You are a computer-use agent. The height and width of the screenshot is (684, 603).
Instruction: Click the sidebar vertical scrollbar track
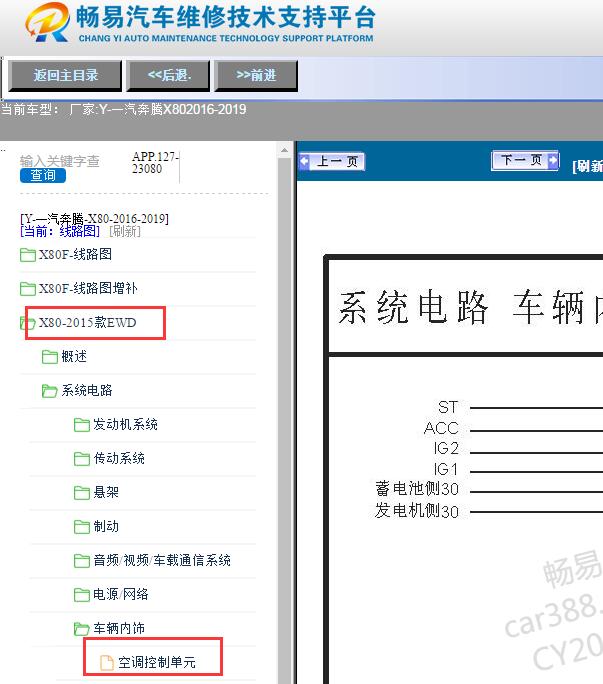pos(284,421)
